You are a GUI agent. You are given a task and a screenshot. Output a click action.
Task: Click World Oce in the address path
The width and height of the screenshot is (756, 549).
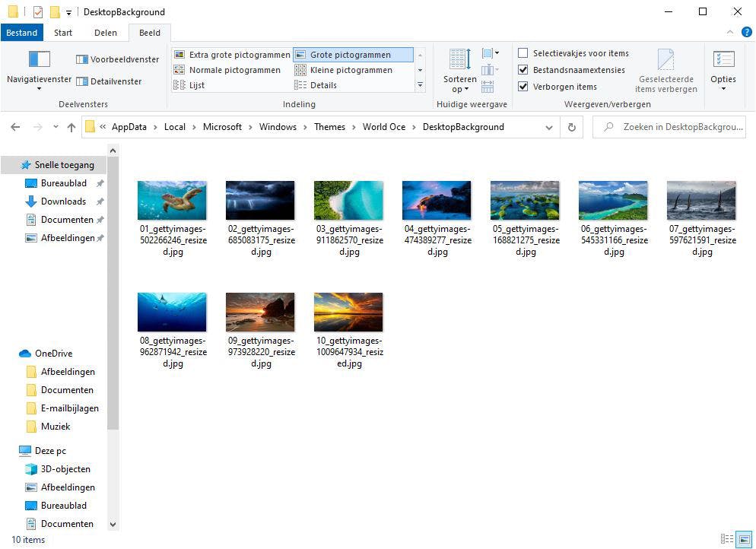(384, 127)
